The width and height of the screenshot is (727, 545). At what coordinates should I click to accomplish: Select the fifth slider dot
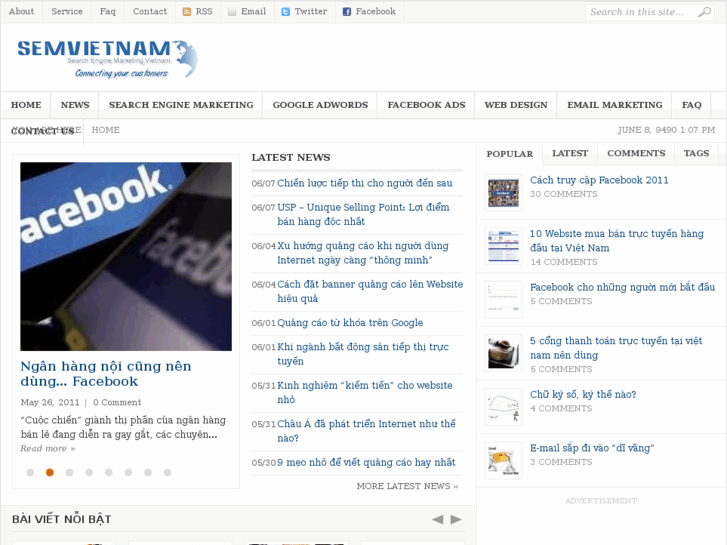coord(108,472)
